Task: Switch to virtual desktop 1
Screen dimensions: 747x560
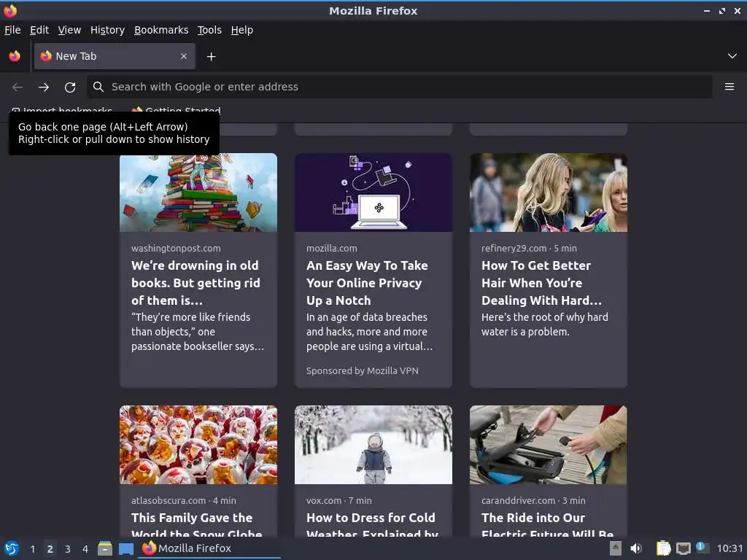Action: 32,549
